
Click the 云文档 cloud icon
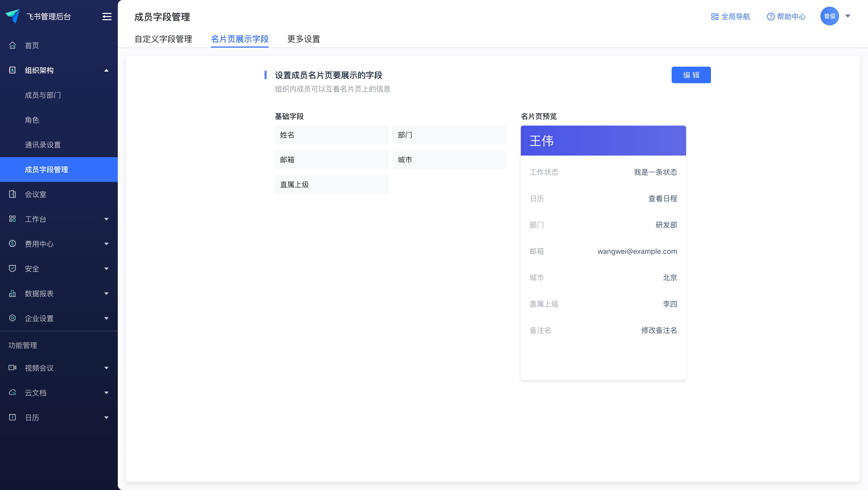pyautogui.click(x=12, y=393)
